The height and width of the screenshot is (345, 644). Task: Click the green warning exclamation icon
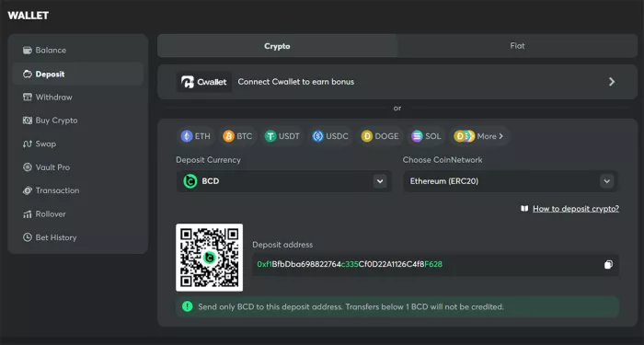click(188, 306)
